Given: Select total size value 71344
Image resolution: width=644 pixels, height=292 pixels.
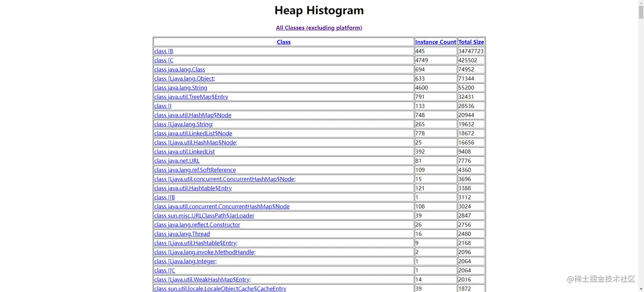Looking at the screenshot, I should tap(466, 78).
